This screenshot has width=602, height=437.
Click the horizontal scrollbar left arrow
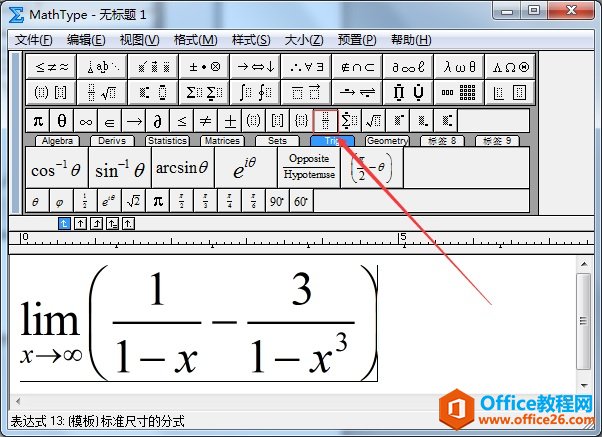pos(18,401)
